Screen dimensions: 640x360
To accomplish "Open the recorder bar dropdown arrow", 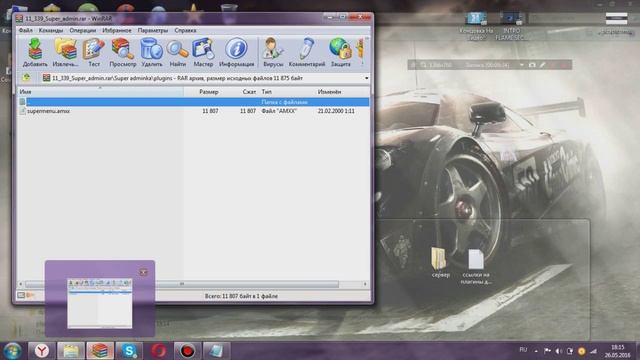I will coord(521,65).
